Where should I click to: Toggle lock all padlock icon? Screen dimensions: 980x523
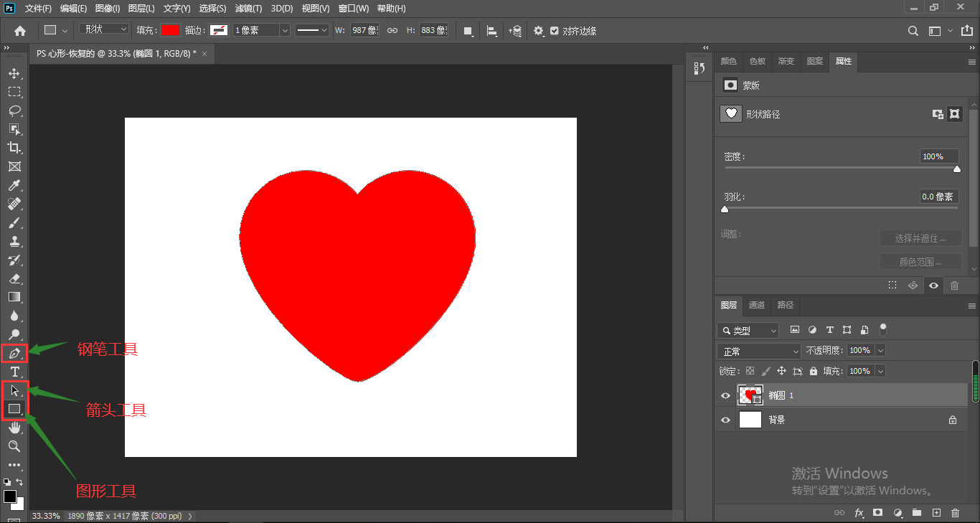tap(813, 371)
